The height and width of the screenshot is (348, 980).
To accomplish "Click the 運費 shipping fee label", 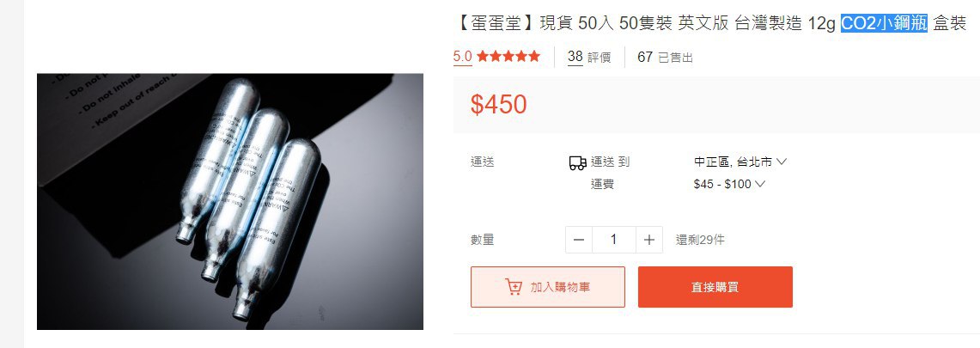I will click(602, 185).
